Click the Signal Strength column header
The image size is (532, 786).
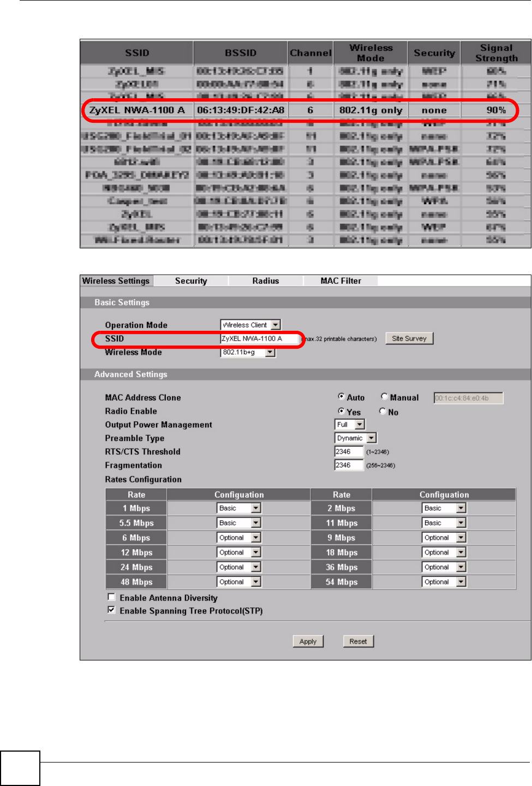pos(496,53)
